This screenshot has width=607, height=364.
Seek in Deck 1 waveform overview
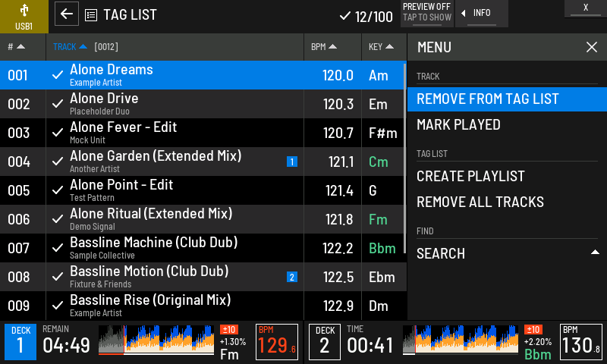click(x=156, y=340)
